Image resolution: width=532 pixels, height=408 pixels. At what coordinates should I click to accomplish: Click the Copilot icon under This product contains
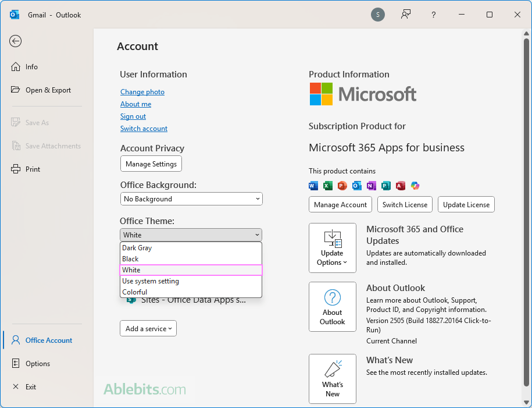[x=415, y=186]
